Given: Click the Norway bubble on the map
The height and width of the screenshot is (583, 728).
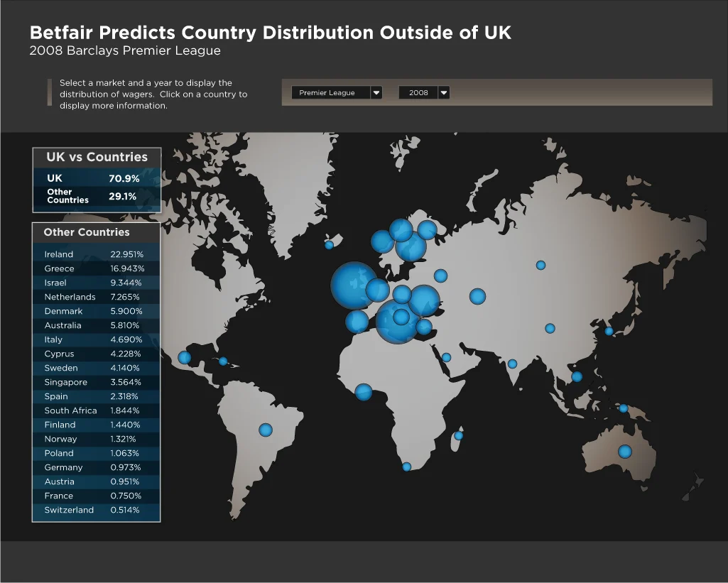Looking at the screenshot, I should 383,241.
